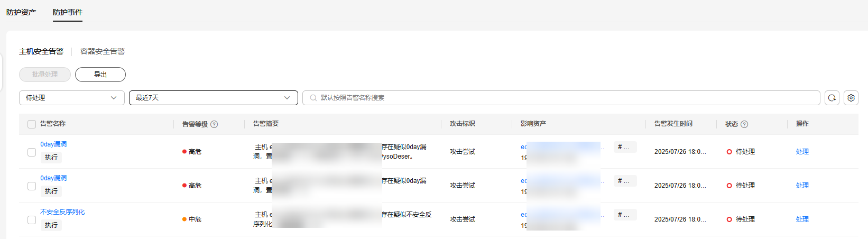
Task: Open second 0day漏洞 alarm name link
Action: point(53,178)
